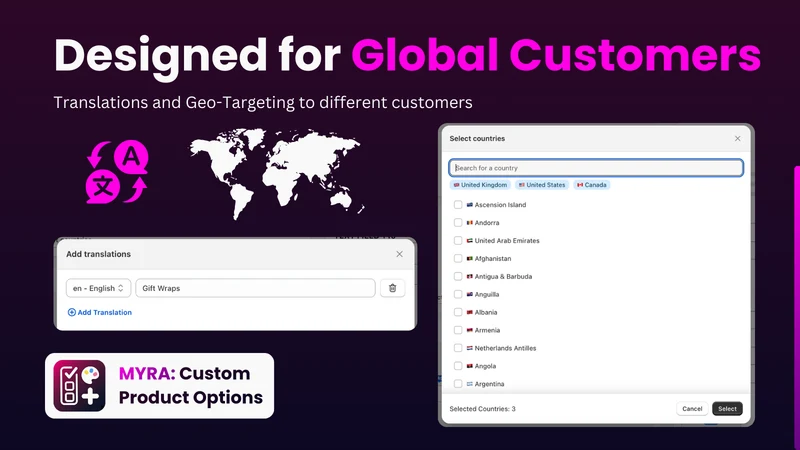Click the Add Translation link
The height and width of the screenshot is (450, 800).
coord(100,312)
